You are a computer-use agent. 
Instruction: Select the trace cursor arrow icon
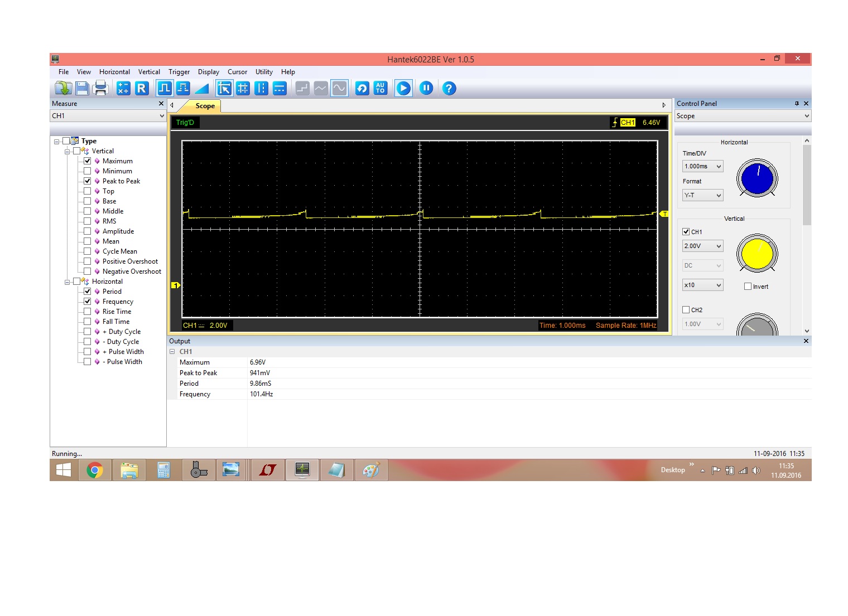click(224, 88)
